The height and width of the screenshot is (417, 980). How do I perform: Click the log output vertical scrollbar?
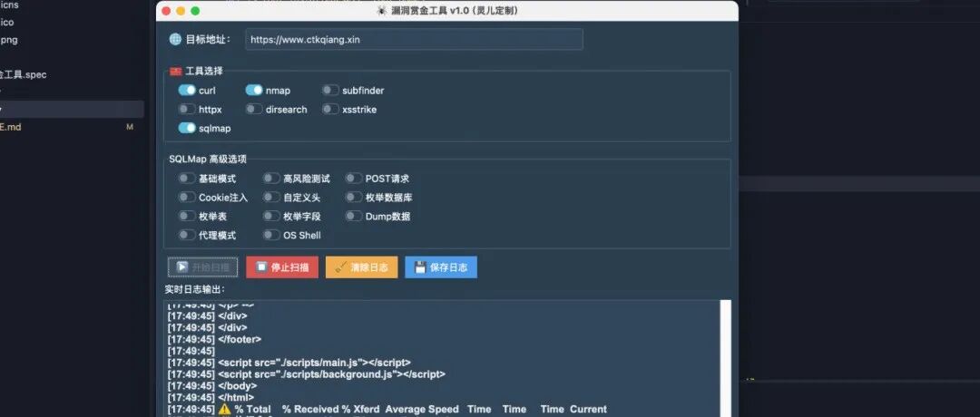726,358
